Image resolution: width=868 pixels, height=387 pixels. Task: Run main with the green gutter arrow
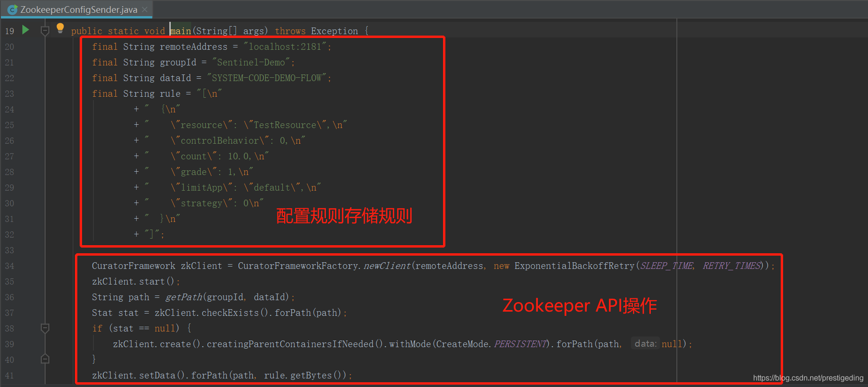(26, 30)
